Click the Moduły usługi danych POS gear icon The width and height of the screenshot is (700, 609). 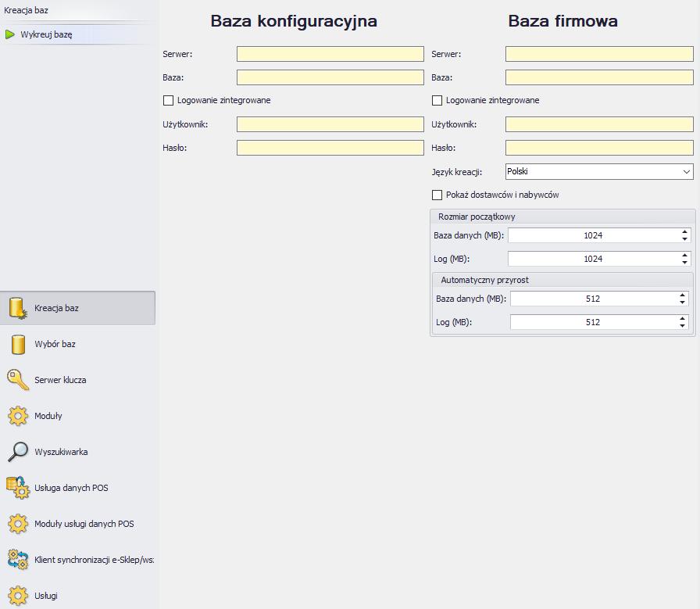18,524
